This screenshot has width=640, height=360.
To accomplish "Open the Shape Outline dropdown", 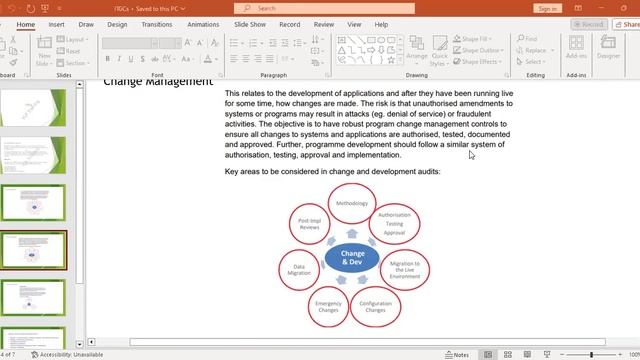I will 478,50.
